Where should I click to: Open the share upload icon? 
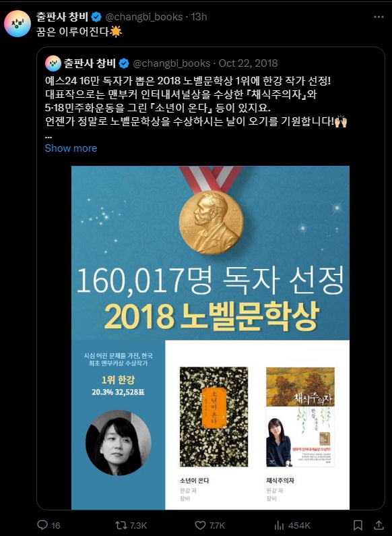click(x=379, y=525)
